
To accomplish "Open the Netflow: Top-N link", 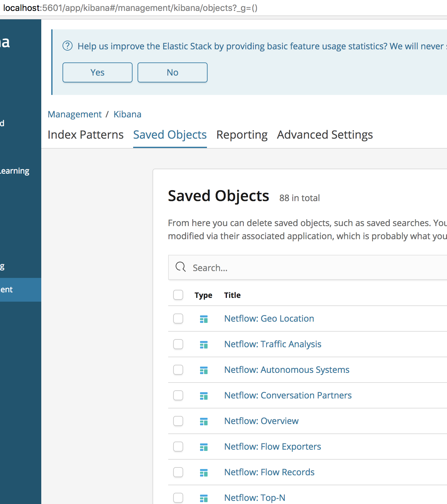I will 255,498.
